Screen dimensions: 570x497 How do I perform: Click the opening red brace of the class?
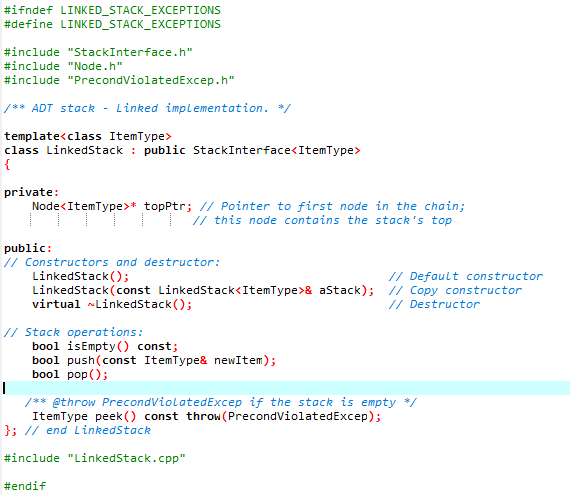[x=7, y=164]
